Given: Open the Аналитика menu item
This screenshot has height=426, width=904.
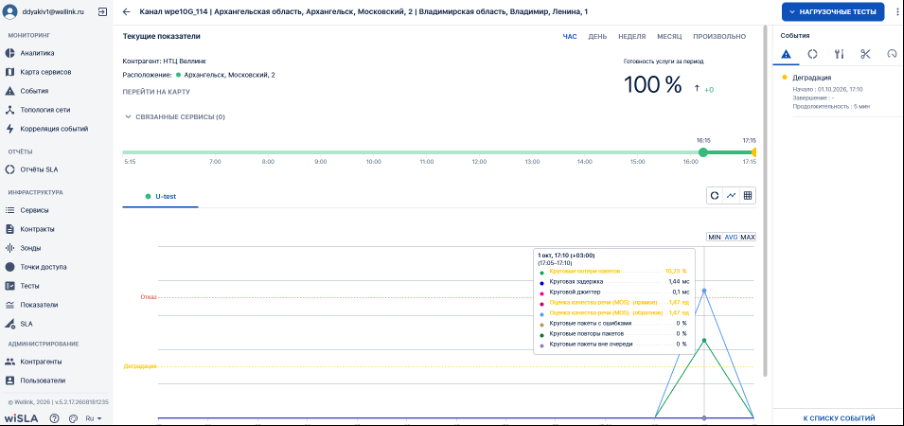Looking at the screenshot, I should (37, 53).
